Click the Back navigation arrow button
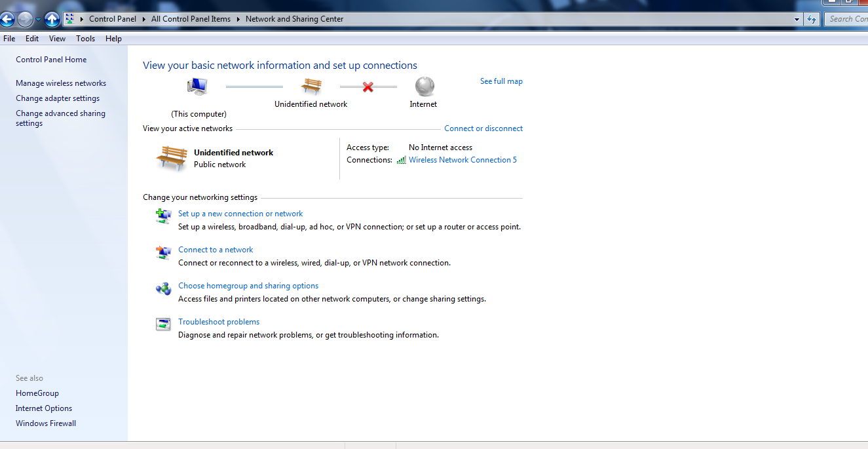Viewport: 868px width, 449px height. 7,20
